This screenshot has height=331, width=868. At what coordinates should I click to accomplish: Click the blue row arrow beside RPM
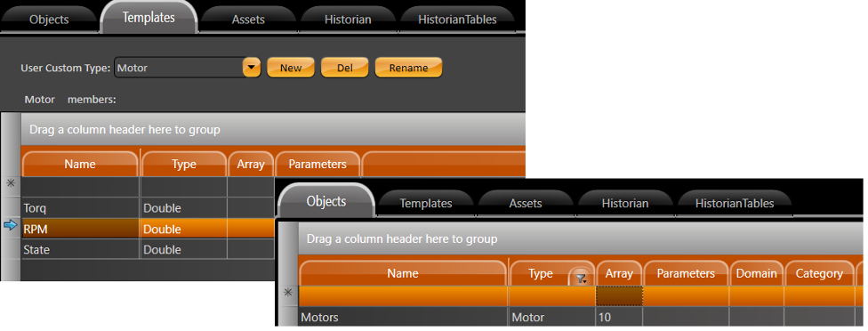[11, 225]
